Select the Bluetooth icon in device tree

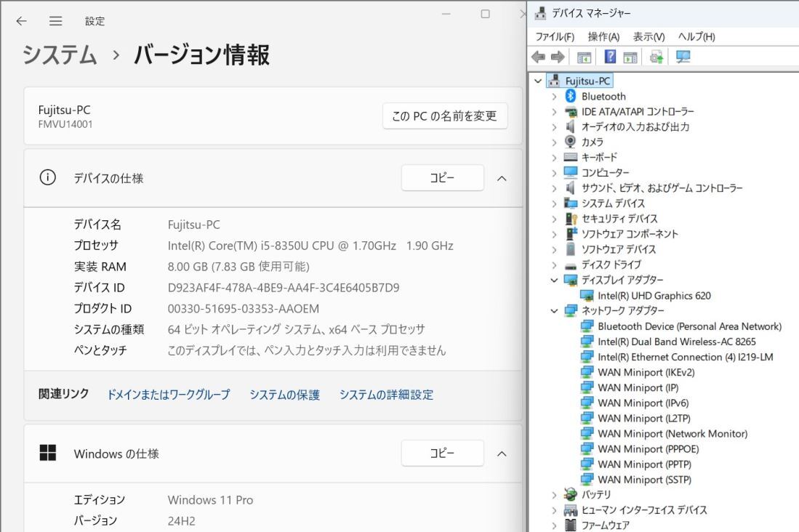click(571, 96)
